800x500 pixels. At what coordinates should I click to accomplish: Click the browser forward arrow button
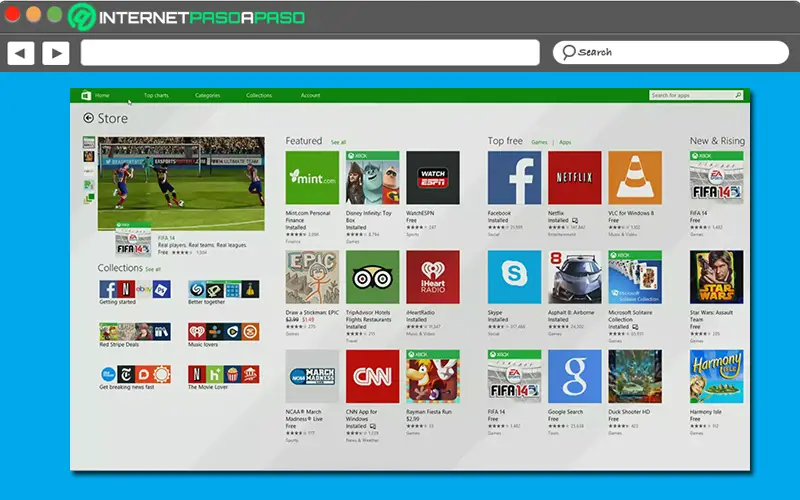coord(56,53)
